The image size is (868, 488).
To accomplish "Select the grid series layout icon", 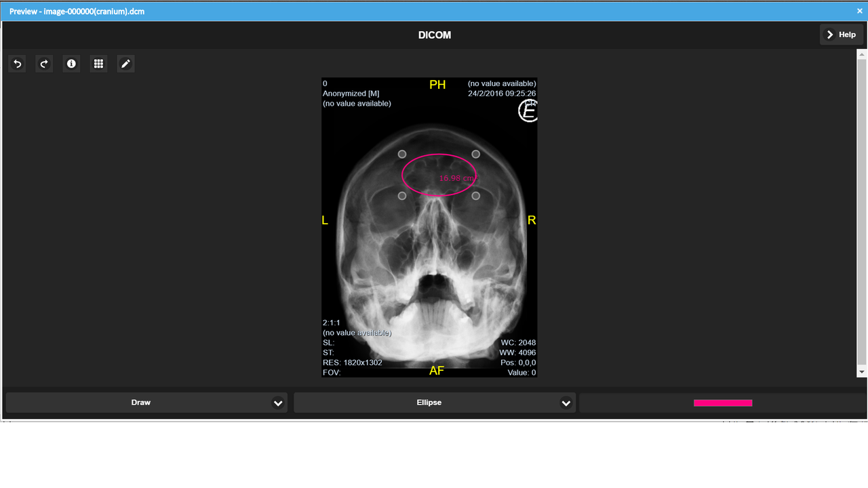I will 98,63.
